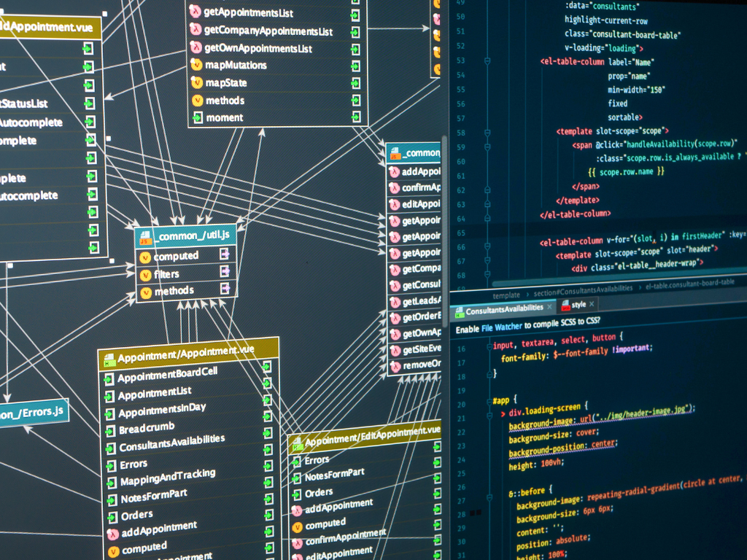Switch to the style tab
Screen dimensions: 747x560
click(578, 305)
